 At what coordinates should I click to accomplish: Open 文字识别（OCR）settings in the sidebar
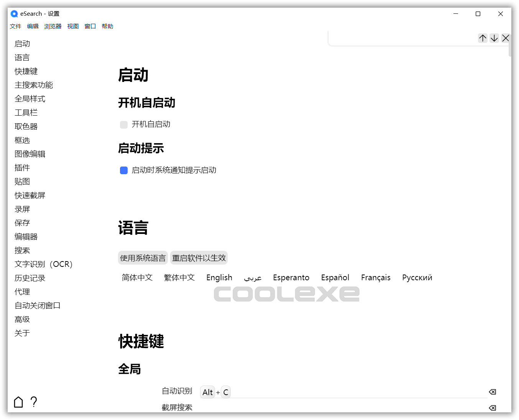[x=43, y=264]
